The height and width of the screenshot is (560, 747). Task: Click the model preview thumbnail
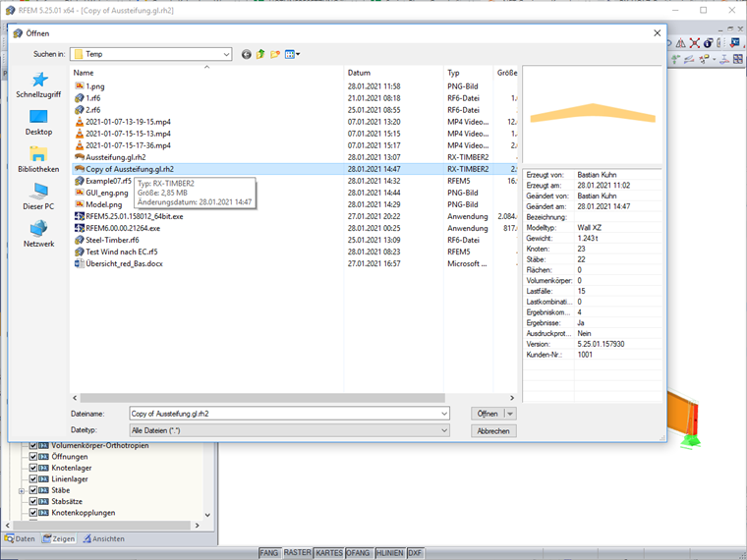(592, 114)
